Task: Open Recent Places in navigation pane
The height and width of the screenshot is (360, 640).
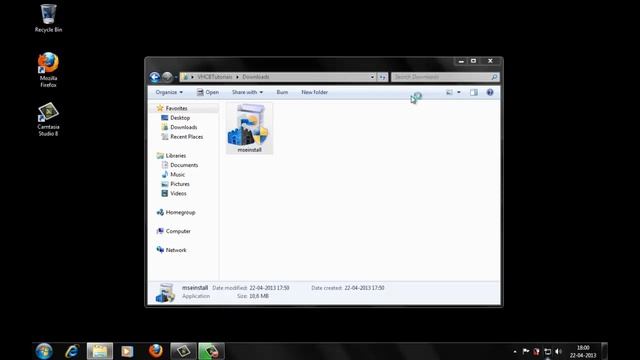Action: [x=187, y=137]
